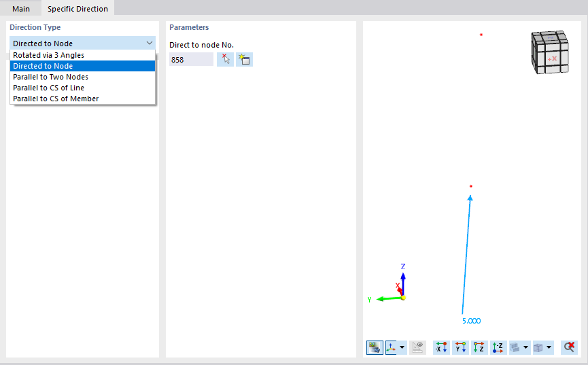Image resolution: width=588 pixels, height=365 pixels.
Task: Set view in Z direction
Action: (x=479, y=347)
